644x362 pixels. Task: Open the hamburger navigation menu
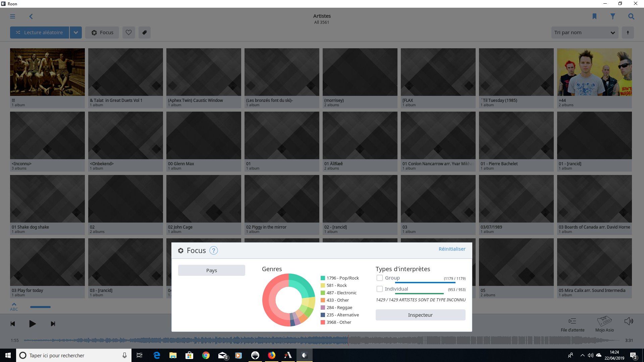12,16
